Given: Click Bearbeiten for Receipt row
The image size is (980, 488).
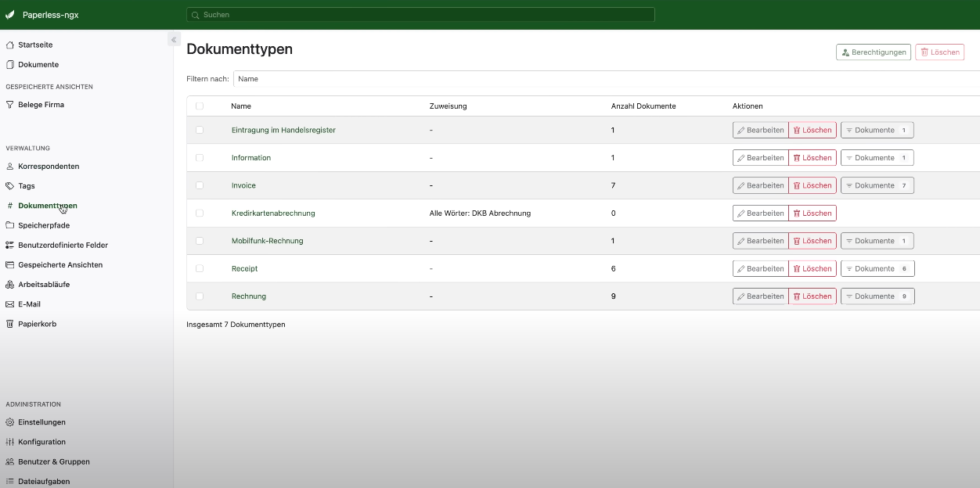Looking at the screenshot, I should pos(761,268).
